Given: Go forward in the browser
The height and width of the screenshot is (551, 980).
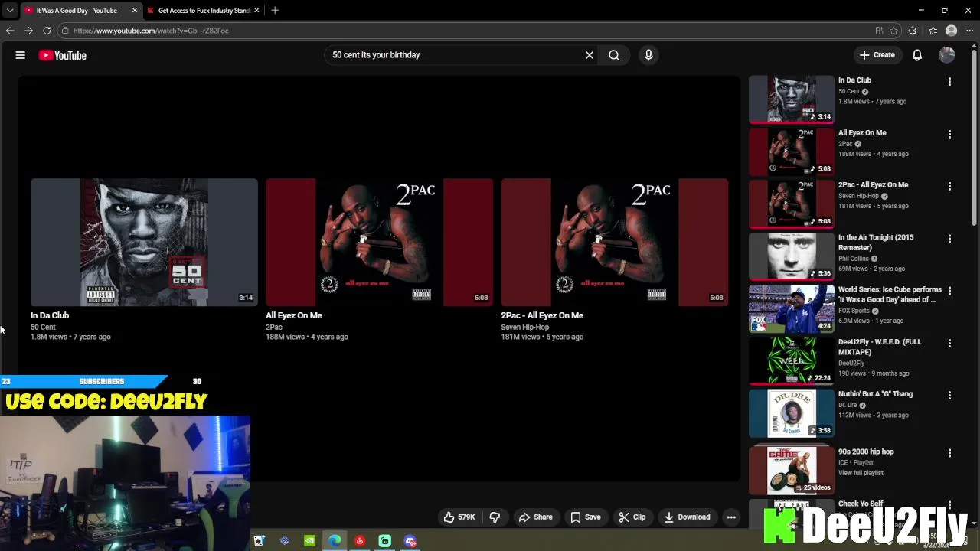Looking at the screenshot, I should click(x=28, y=31).
